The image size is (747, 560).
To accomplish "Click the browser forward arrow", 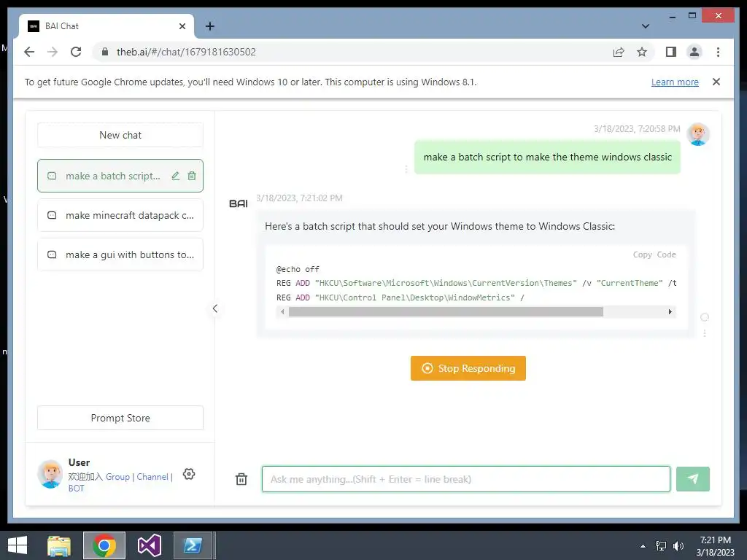I will coord(53,52).
